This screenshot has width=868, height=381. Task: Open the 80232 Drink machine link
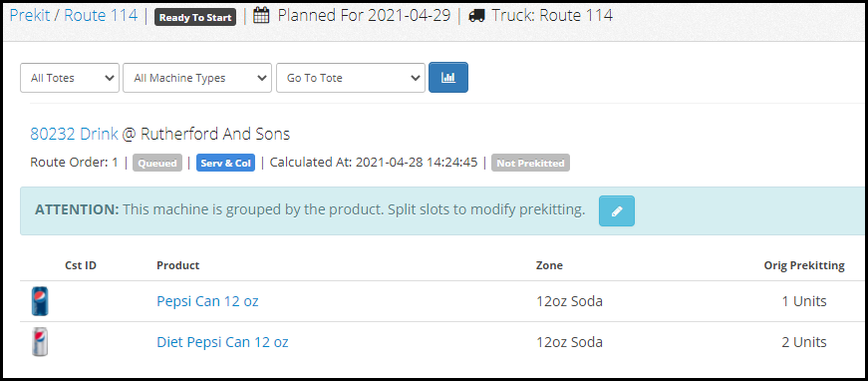pyautogui.click(x=74, y=134)
